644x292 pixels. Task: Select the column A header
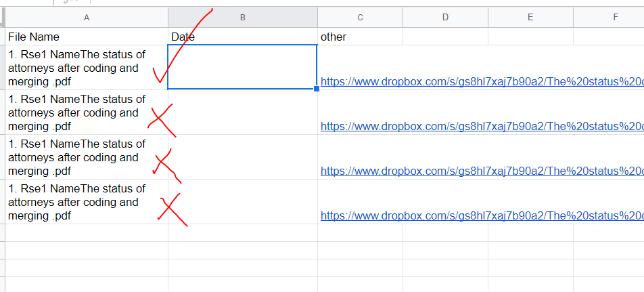pos(87,17)
